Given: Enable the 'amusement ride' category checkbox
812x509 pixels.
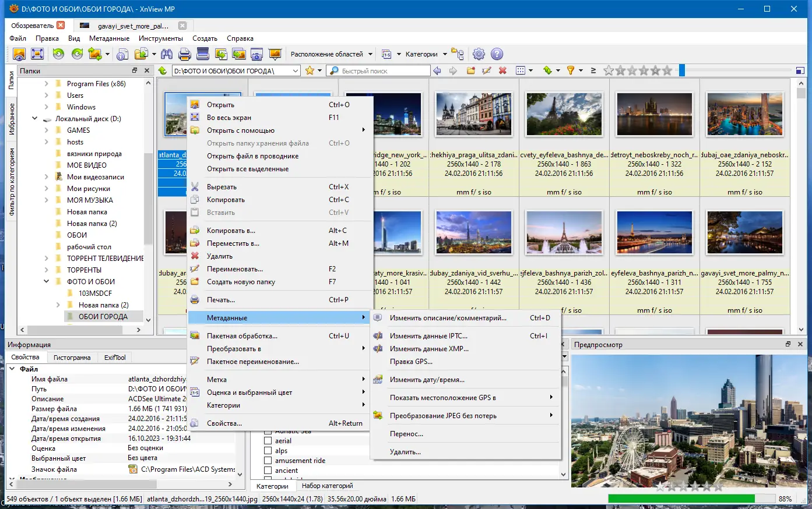Looking at the screenshot, I should 268,461.
